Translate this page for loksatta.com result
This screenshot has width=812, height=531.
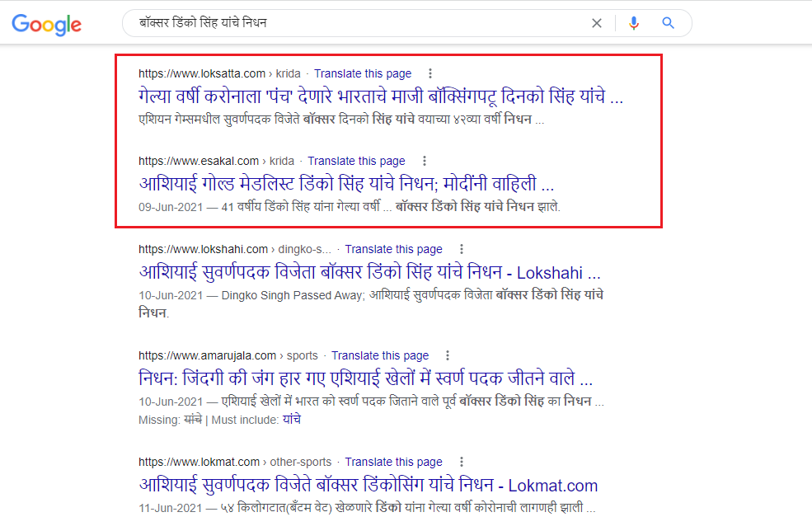[363, 73]
